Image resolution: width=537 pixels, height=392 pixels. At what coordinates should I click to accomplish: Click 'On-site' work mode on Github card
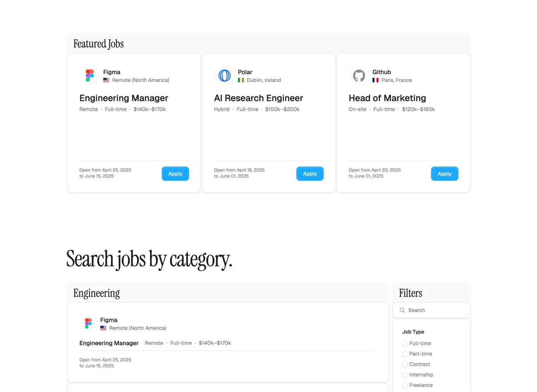coord(358,109)
